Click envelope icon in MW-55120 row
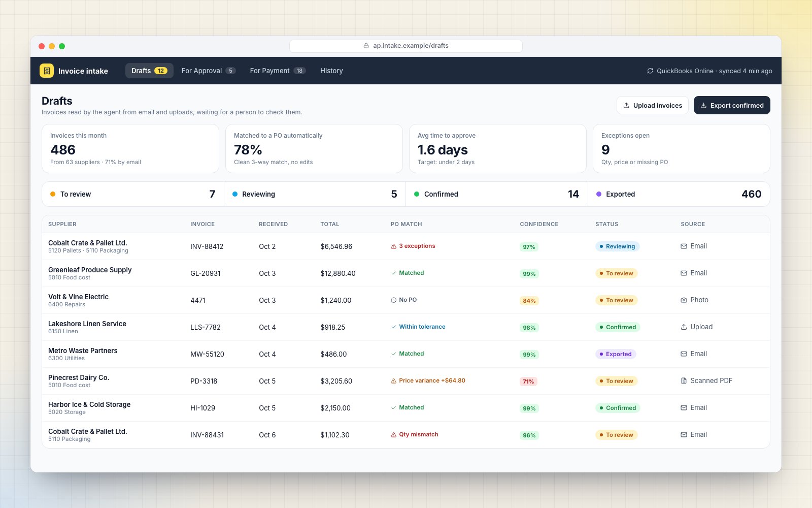The width and height of the screenshot is (812, 508). tap(684, 354)
